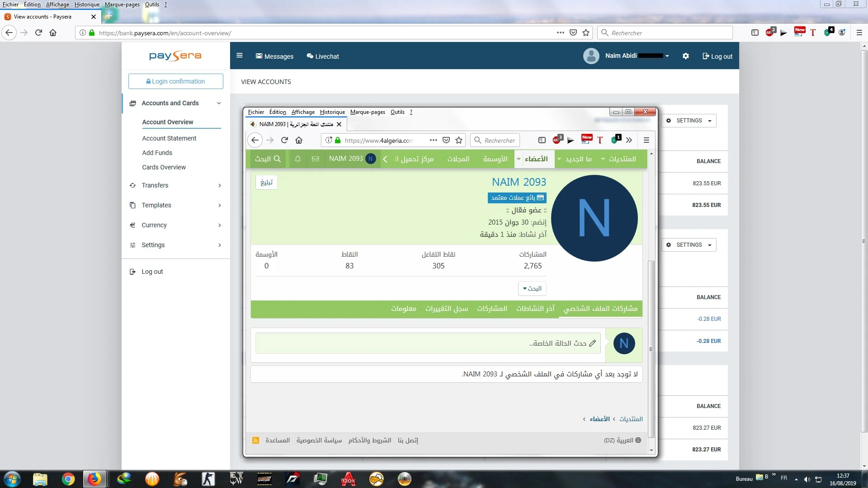Click the Chrome icon in taskbar

pos(68,479)
